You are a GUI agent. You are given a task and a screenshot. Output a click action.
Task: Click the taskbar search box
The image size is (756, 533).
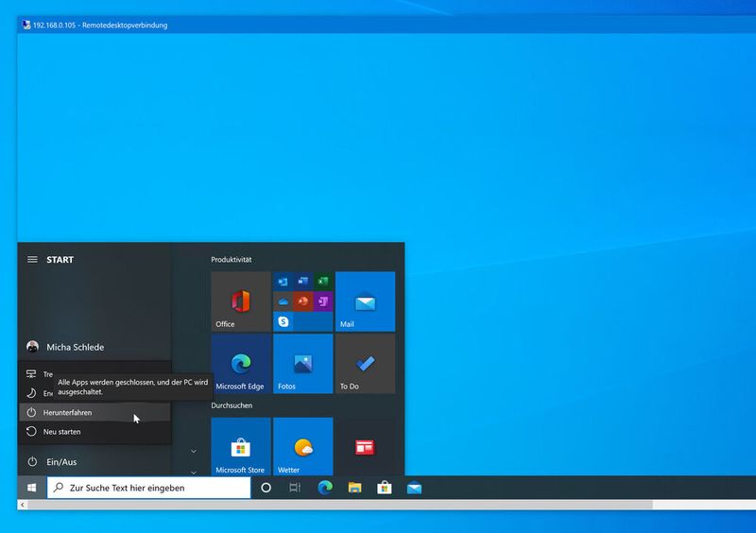pyautogui.click(x=149, y=488)
